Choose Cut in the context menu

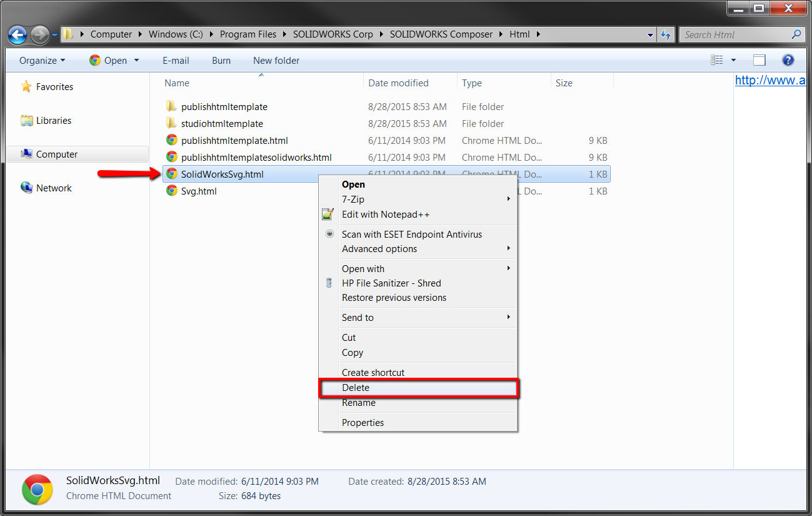(x=418, y=338)
